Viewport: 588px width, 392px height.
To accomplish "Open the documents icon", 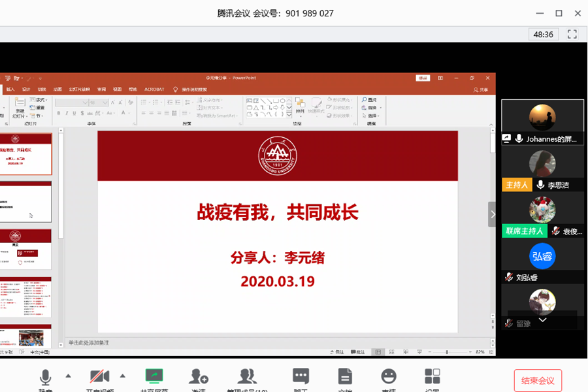I will [345, 376].
